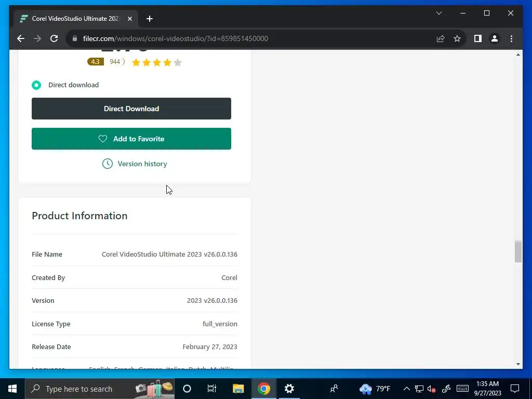Go back using the browser back arrow
This screenshot has height=399, width=532.
coord(21,38)
